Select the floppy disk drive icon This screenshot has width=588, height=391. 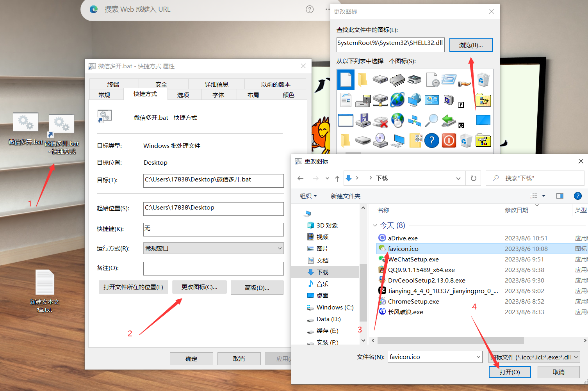(363, 121)
